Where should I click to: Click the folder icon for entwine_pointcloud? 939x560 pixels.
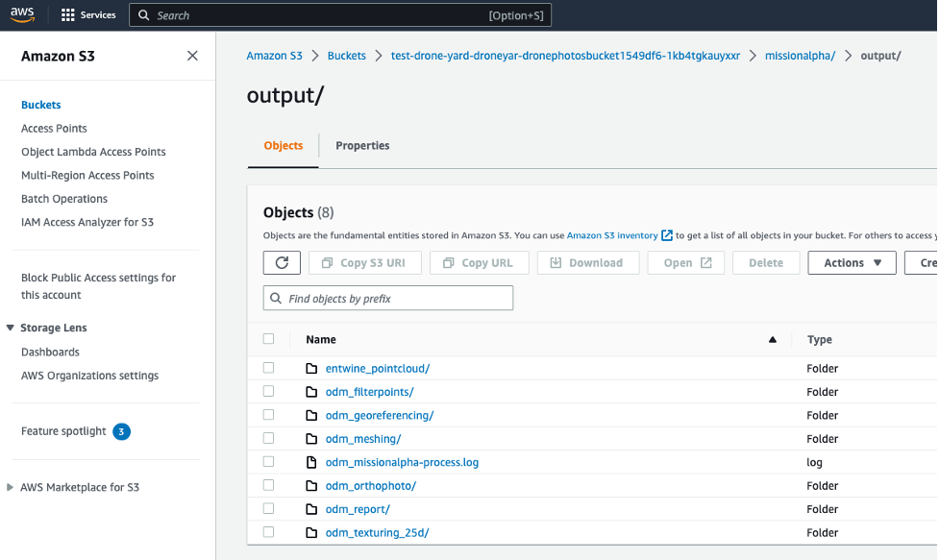tap(311, 368)
